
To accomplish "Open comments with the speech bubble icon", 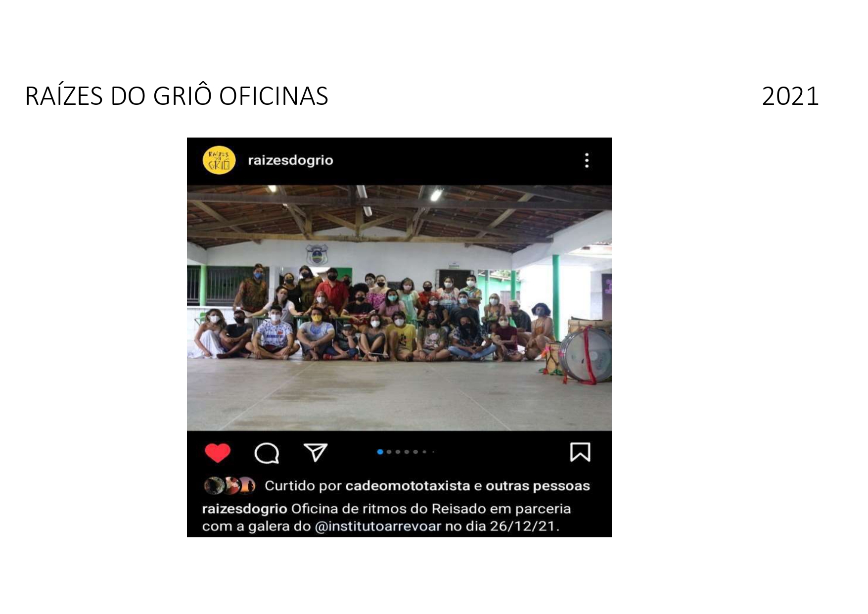I will point(267,453).
